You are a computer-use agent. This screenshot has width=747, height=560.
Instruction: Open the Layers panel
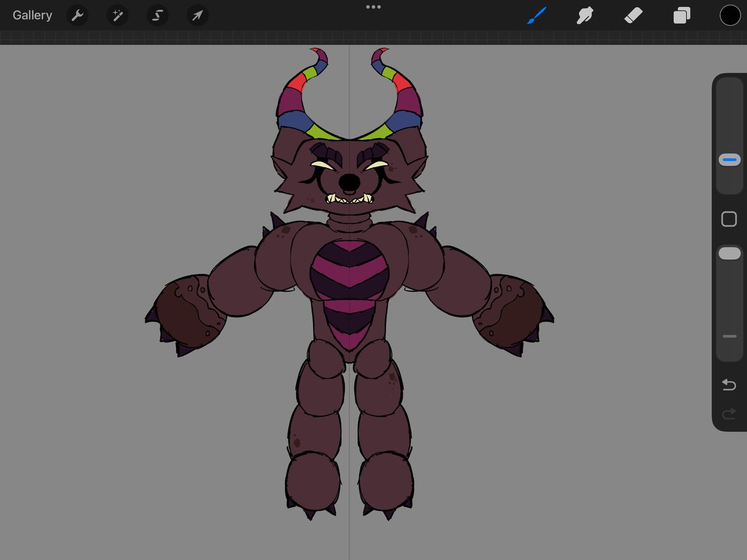(x=682, y=16)
